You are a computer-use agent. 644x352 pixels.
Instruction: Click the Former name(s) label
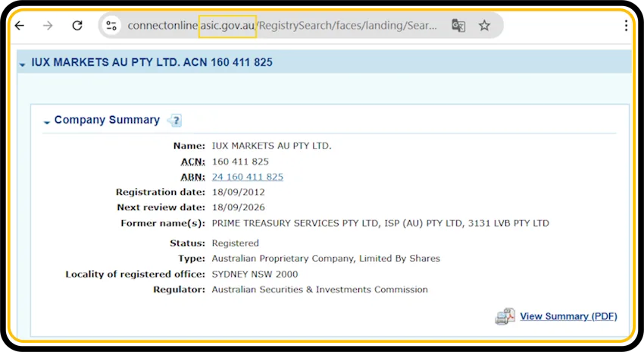pyautogui.click(x=163, y=223)
